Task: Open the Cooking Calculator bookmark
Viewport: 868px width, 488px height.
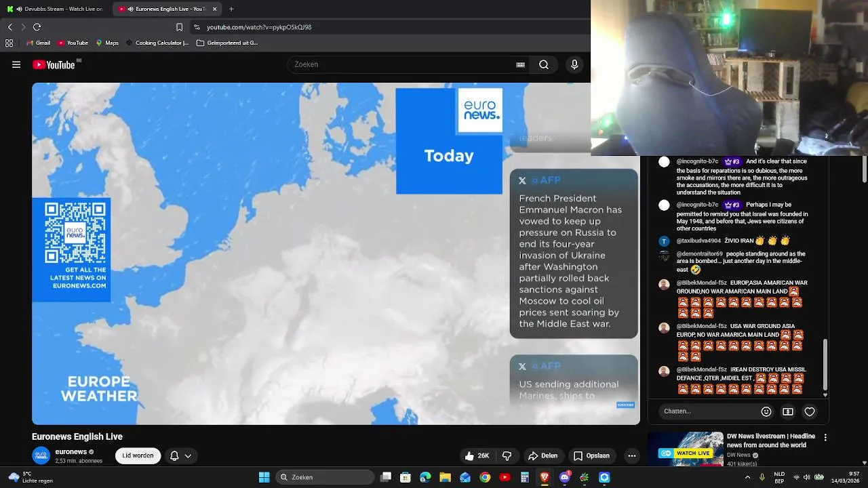Action: (157, 43)
